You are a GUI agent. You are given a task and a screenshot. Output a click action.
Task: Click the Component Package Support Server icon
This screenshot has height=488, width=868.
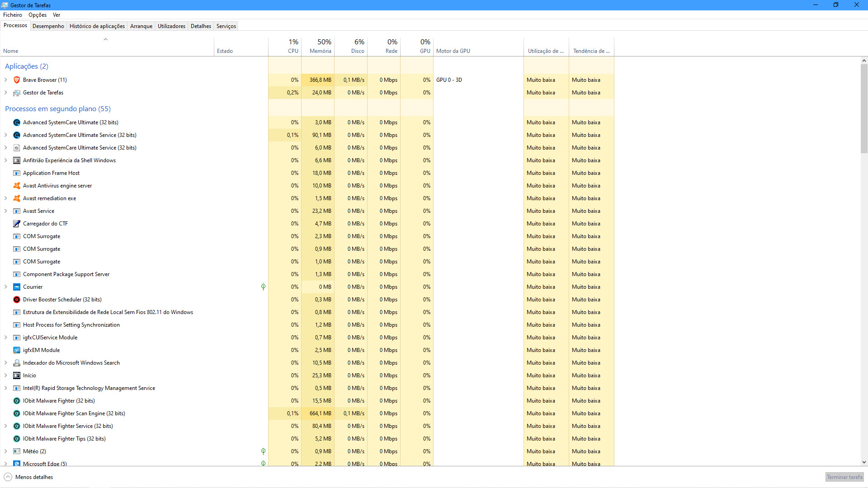point(17,274)
